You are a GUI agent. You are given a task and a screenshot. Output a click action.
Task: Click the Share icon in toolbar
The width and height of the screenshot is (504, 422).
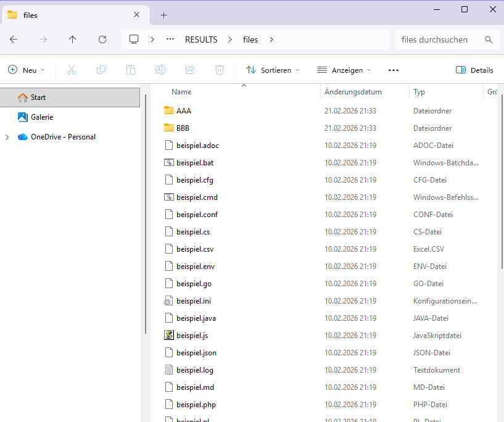tap(190, 70)
